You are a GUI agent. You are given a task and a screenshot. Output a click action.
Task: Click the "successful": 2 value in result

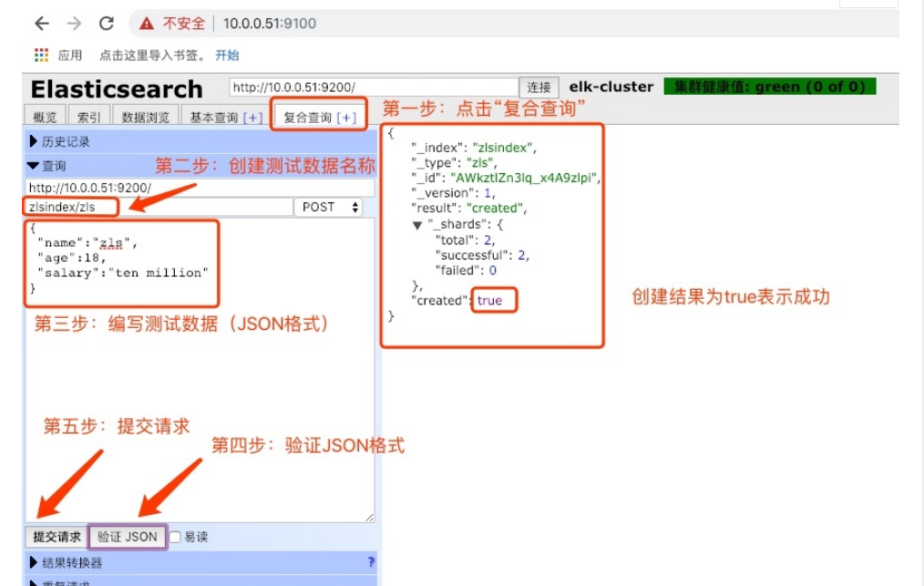[521, 254]
